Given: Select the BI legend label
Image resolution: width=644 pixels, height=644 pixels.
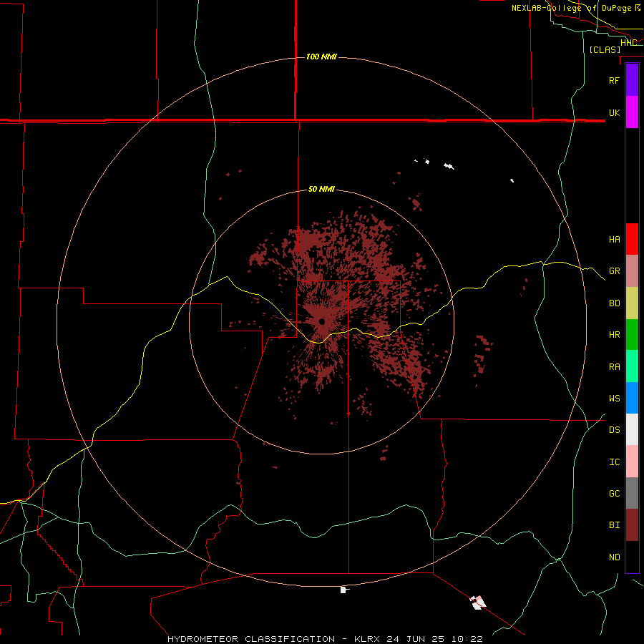Looking at the screenshot, I should pos(614,525).
